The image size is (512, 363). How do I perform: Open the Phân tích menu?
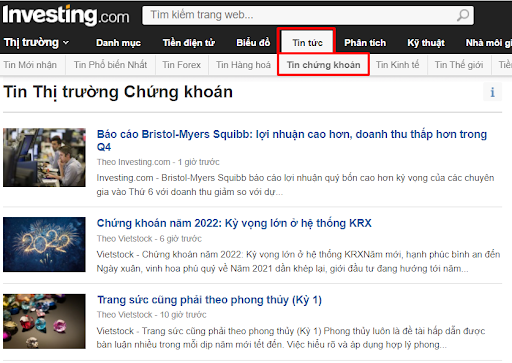pyautogui.click(x=365, y=43)
